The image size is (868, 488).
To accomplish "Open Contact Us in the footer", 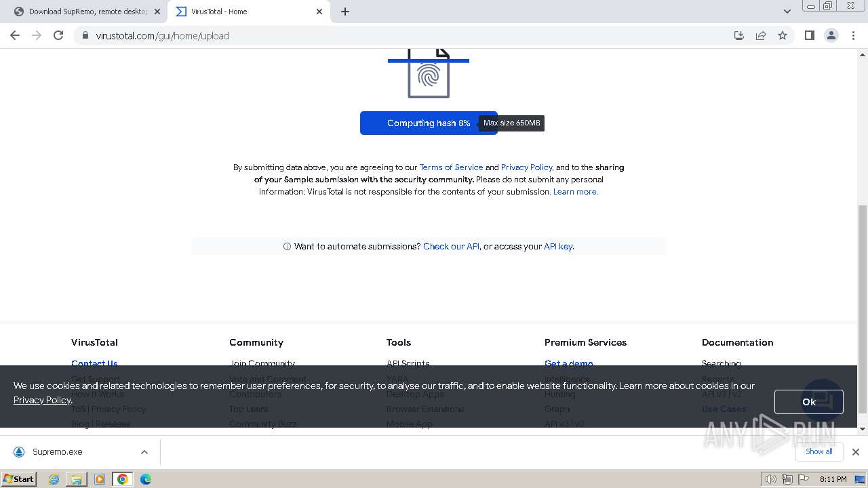I will (x=94, y=363).
